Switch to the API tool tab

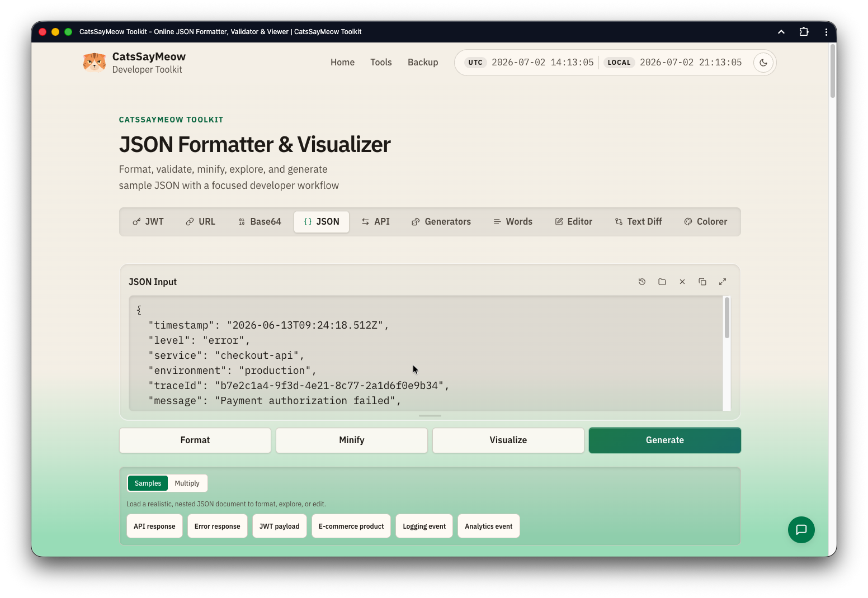pyautogui.click(x=376, y=222)
